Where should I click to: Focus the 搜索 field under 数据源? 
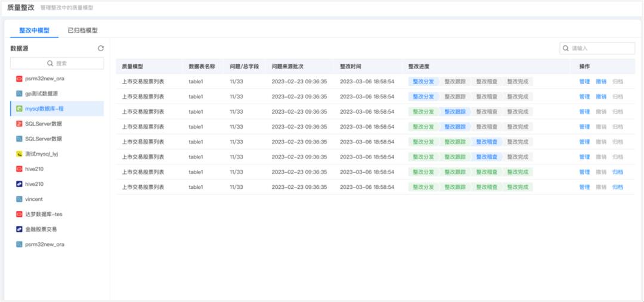click(57, 63)
